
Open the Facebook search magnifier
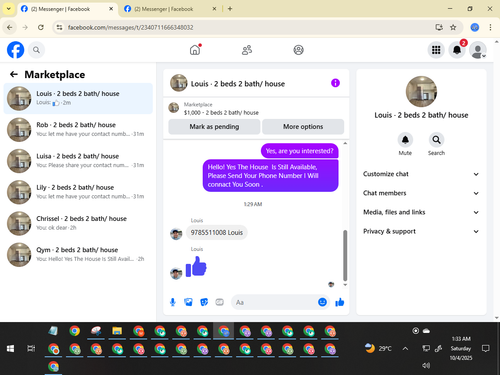coord(36,50)
